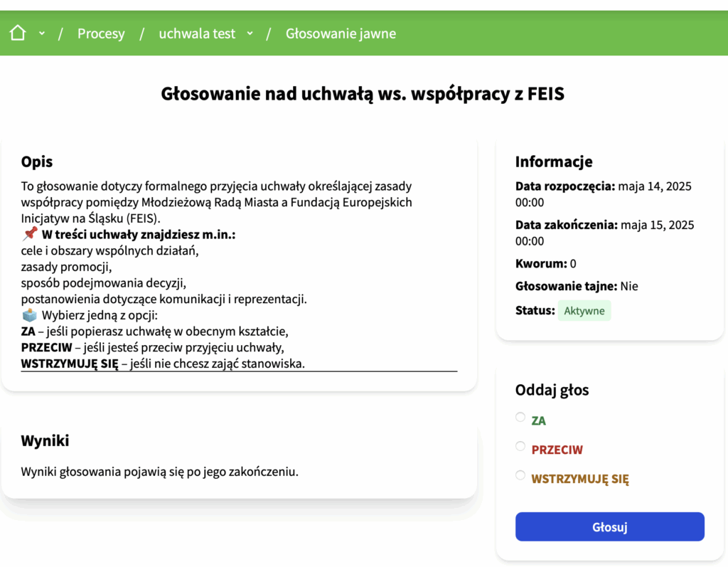Select the WSTRZYMUJĘ SIĘ radio button
The image size is (728, 567).
pyautogui.click(x=520, y=475)
